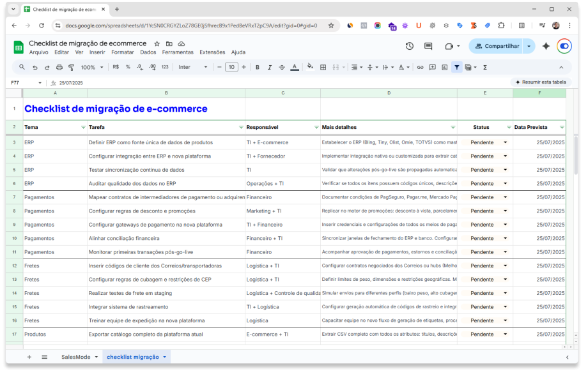This screenshot has height=376, width=588.
Task: Insert a link with the toolbar icon
Action: coord(419,66)
